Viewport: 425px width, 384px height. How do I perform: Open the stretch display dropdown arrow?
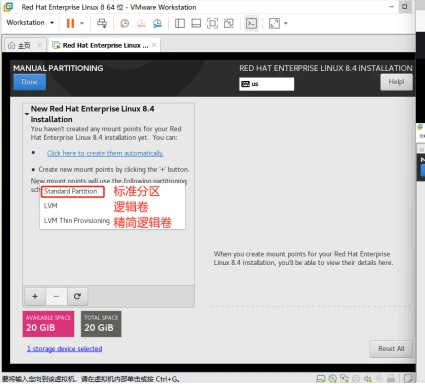click(286, 23)
